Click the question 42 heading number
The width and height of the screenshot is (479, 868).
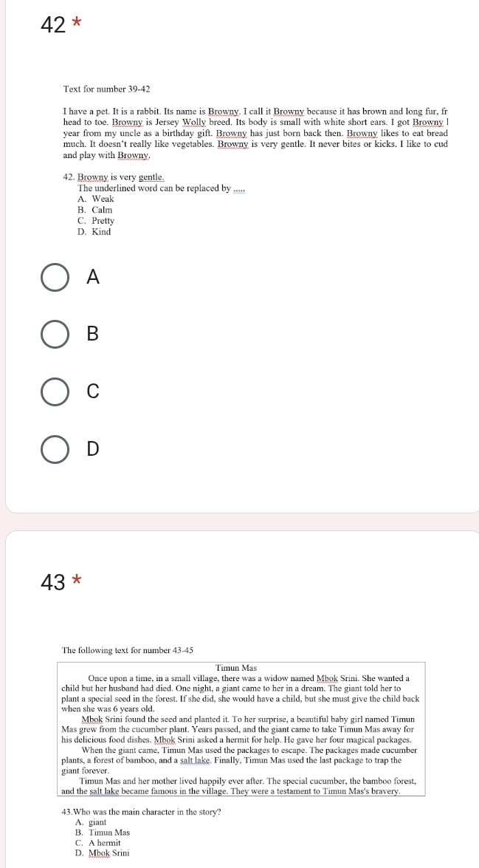[54, 25]
